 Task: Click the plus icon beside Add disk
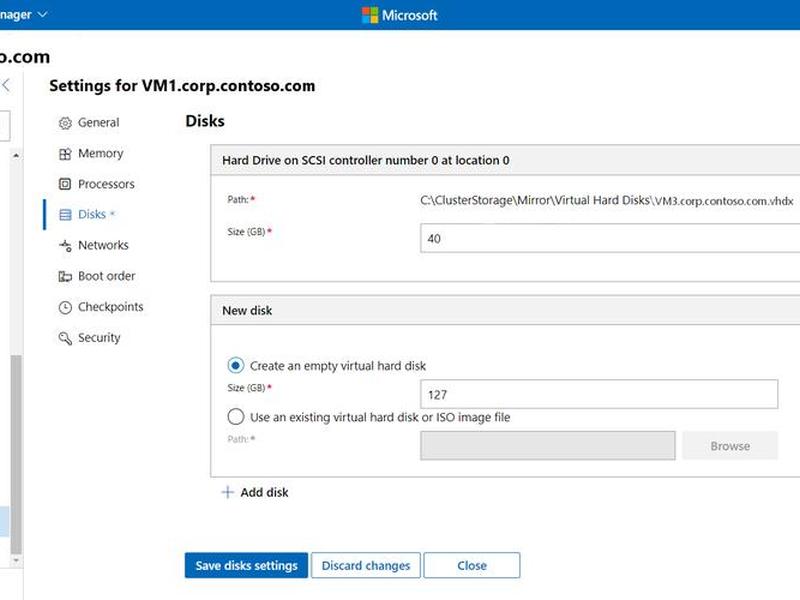(228, 492)
